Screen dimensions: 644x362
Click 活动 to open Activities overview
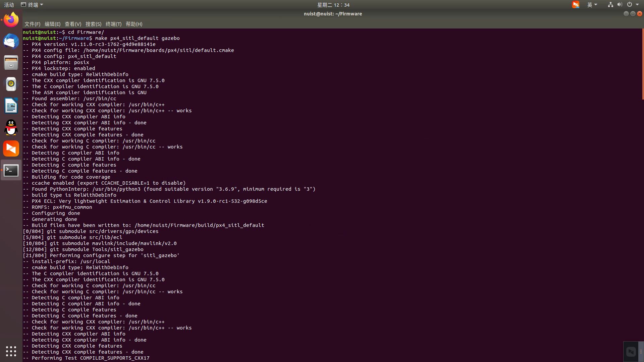click(x=9, y=5)
